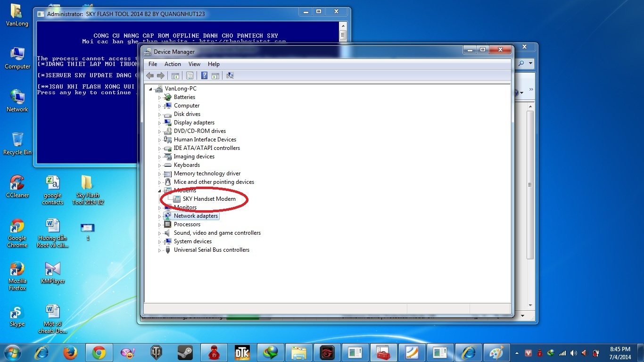Open the Properties toolbar icon
644x362 pixels.
click(190, 75)
